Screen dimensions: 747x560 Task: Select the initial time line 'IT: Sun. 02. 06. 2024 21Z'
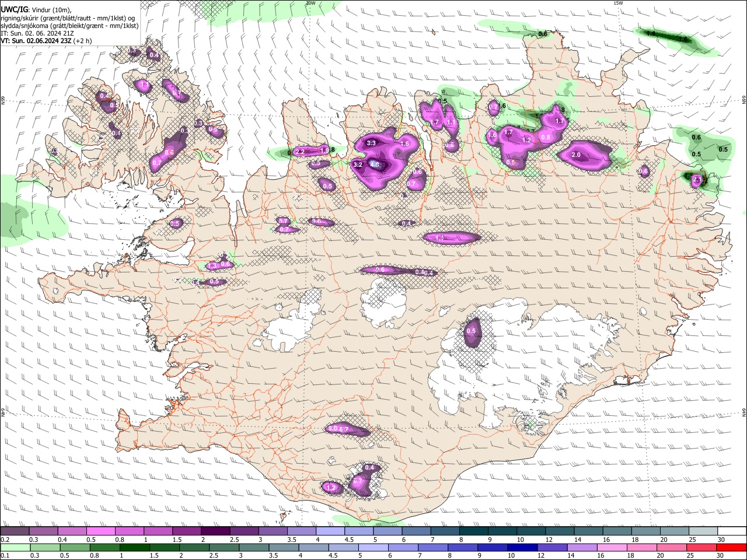point(37,33)
